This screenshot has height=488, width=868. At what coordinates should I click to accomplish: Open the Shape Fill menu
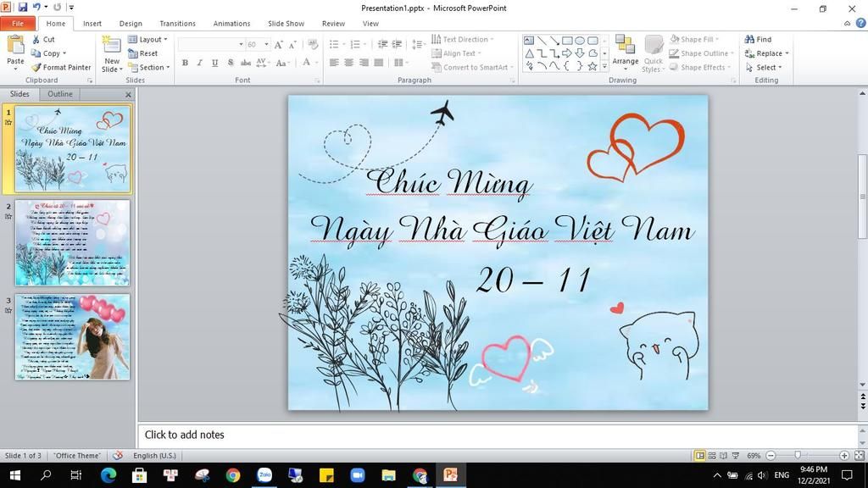coord(694,39)
